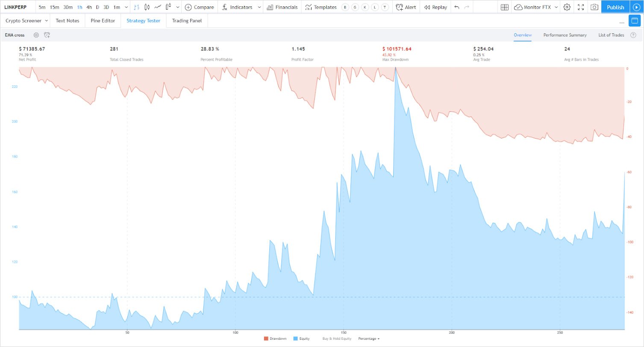Apply the G template quick button
644x347 pixels.
click(x=355, y=7)
